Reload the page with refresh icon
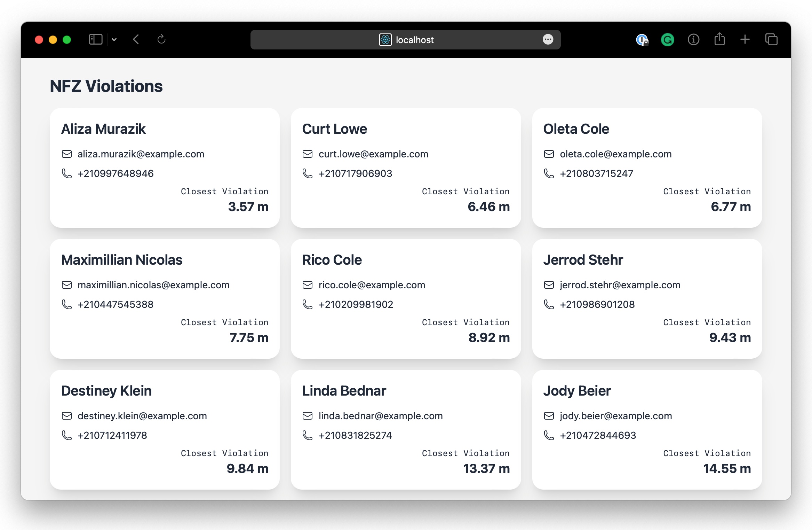Image resolution: width=812 pixels, height=530 pixels. click(161, 39)
